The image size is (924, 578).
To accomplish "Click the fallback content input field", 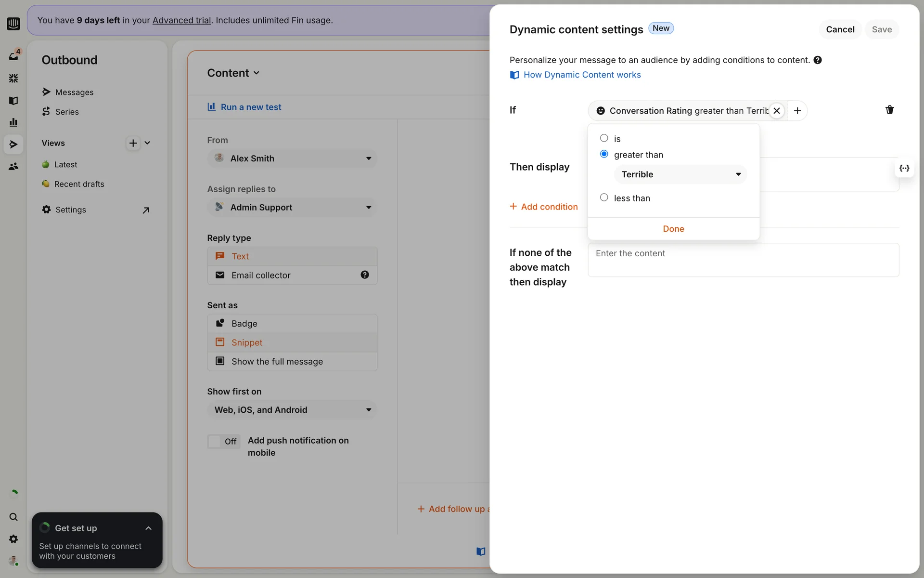I will 743,260.
